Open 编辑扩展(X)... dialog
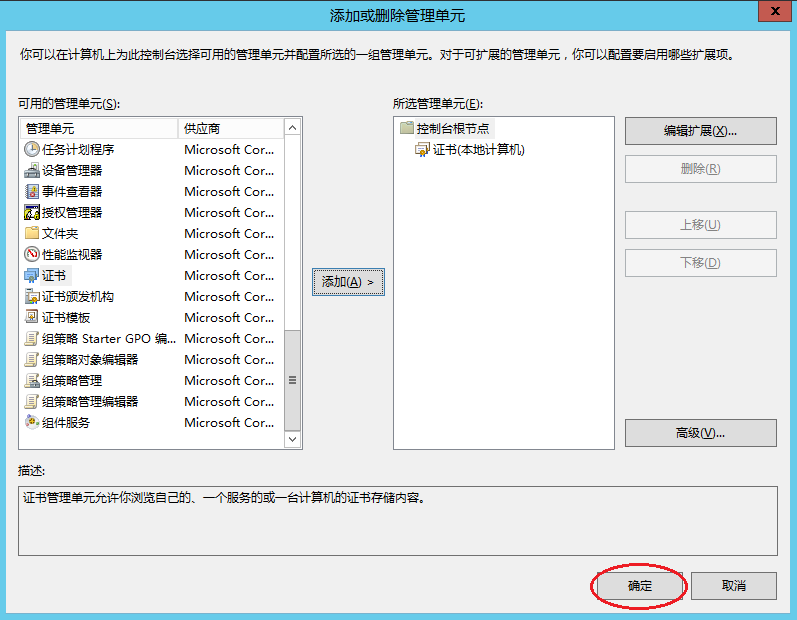The image size is (797, 620). pyautogui.click(x=700, y=131)
